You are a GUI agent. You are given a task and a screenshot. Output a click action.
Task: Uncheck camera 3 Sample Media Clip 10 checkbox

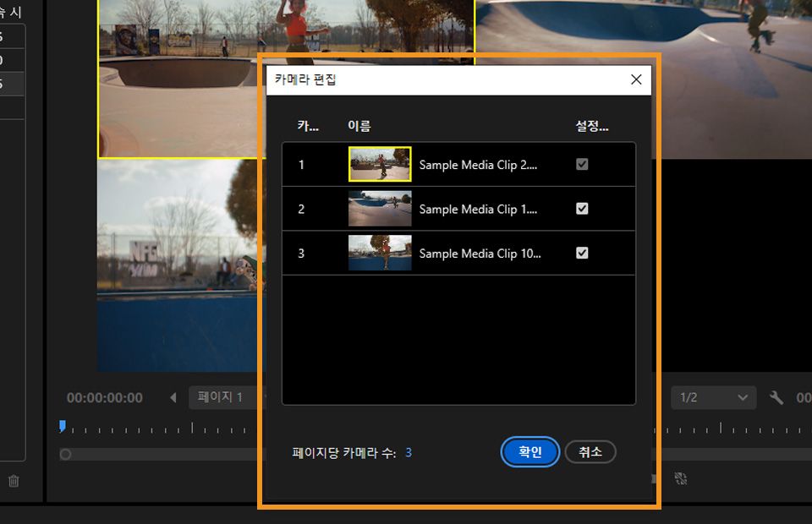[582, 253]
